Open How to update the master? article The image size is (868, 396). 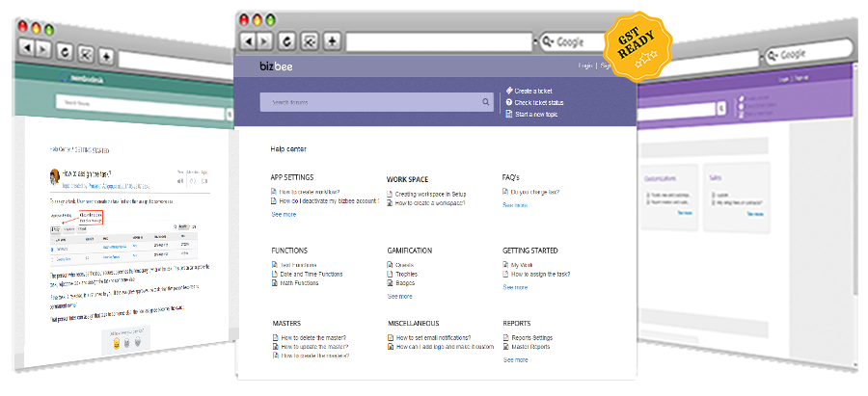coord(314,347)
